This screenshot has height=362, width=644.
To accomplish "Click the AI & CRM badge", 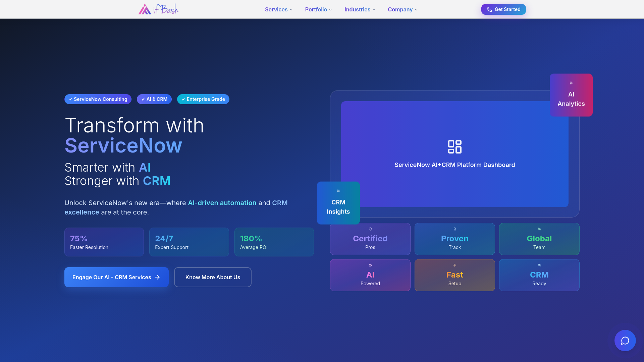I will (x=154, y=99).
